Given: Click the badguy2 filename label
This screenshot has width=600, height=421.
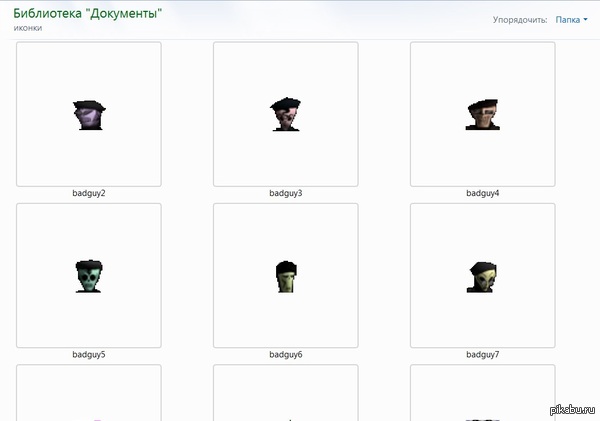Looking at the screenshot, I should coord(89,193).
